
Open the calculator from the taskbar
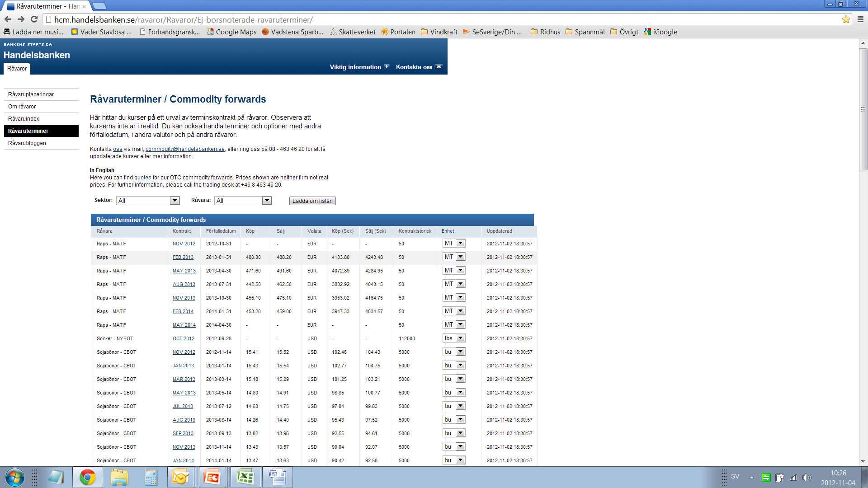(151, 478)
